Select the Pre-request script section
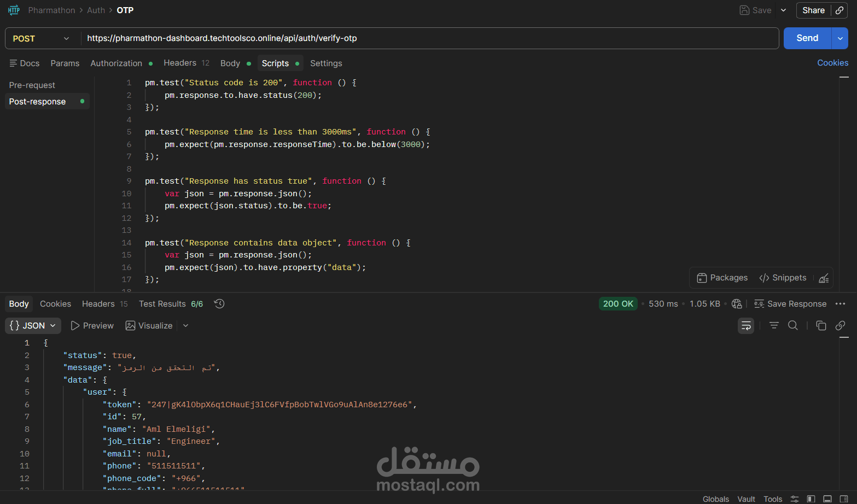The height and width of the screenshot is (504, 857). coord(32,85)
